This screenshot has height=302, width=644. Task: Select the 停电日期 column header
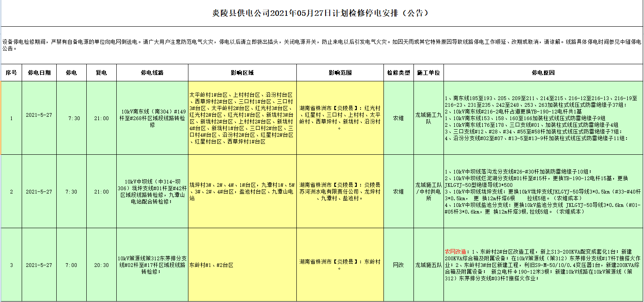39,73
